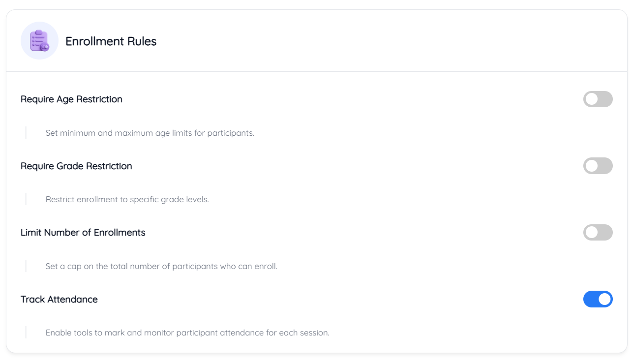Click the small toggle badge on clipboard icon
632x364 pixels.
(45, 47)
